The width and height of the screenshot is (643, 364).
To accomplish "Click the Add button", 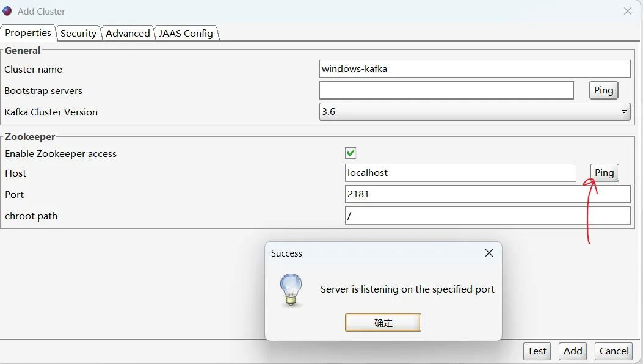I will point(573,351).
